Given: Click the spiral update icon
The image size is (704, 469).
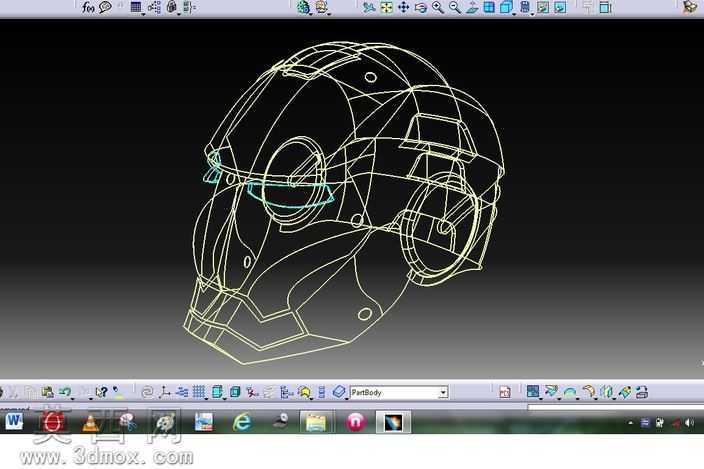Looking at the screenshot, I should point(147,392).
